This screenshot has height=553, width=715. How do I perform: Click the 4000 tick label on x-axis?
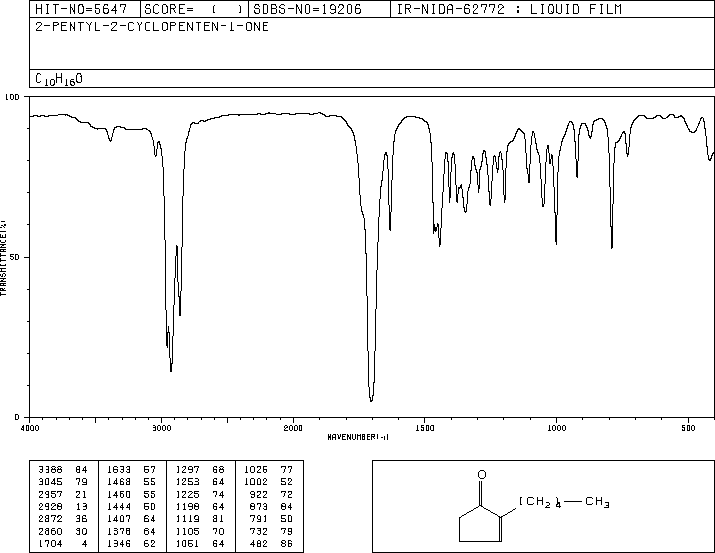(x=30, y=428)
